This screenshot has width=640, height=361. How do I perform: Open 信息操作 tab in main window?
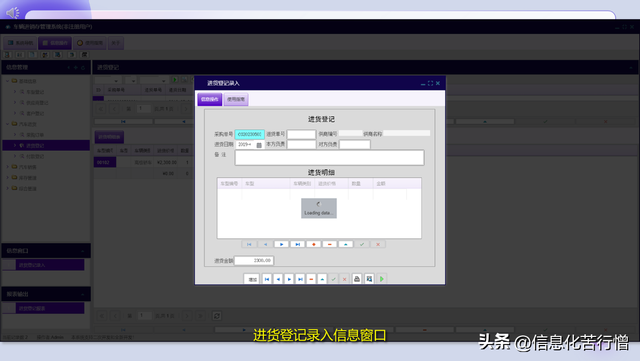(x=55, y=43)
